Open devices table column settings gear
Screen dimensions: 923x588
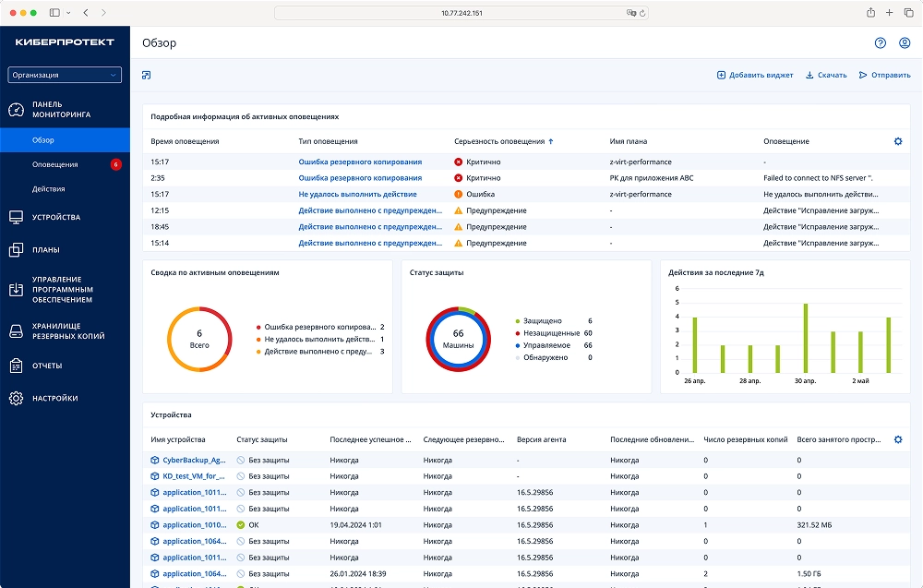tap(898, 439)
